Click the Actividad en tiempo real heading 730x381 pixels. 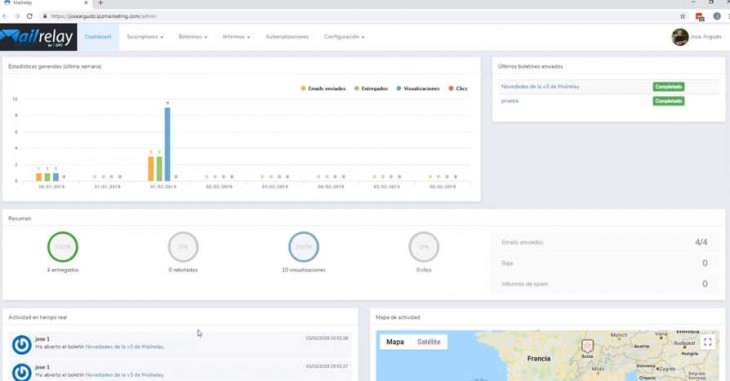point(38,317)
